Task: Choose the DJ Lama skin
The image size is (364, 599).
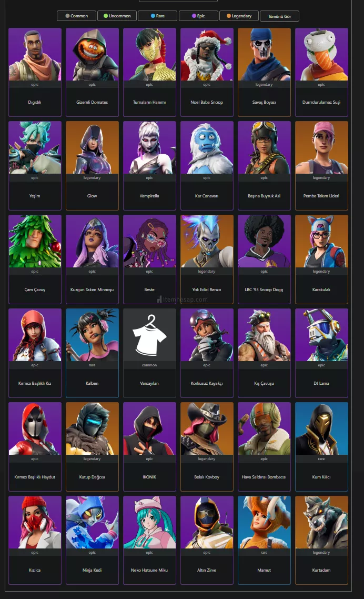Action: (321, 353)
